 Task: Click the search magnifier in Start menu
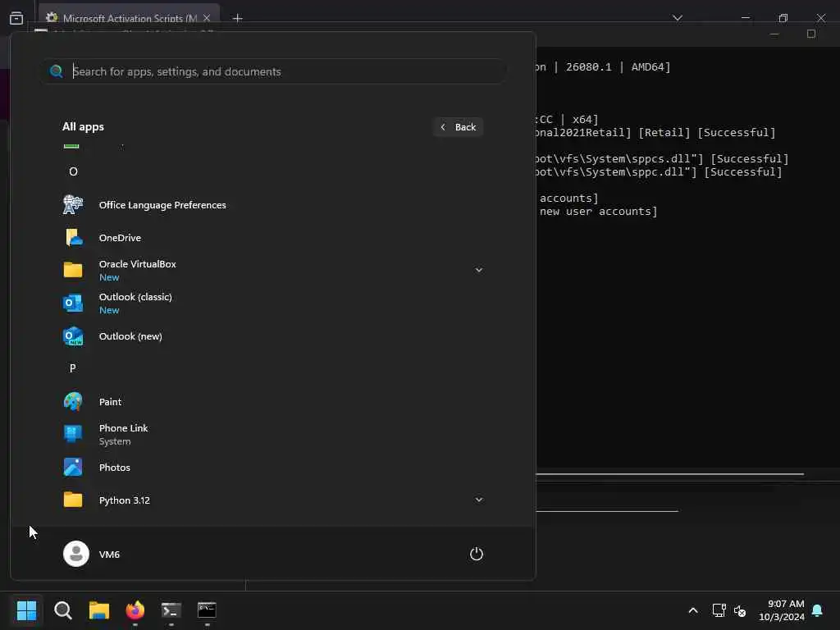coord(57,71)
